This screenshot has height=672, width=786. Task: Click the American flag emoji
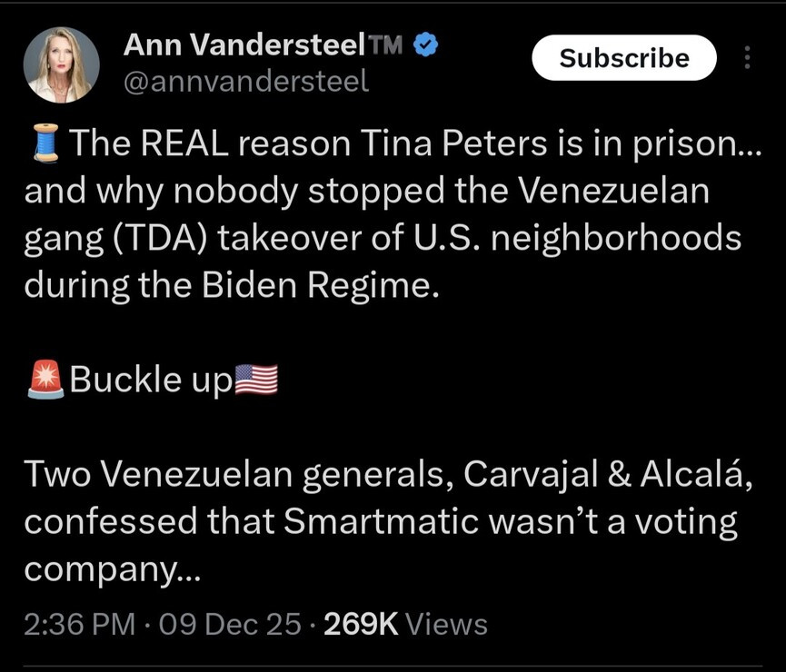point(256,379)
